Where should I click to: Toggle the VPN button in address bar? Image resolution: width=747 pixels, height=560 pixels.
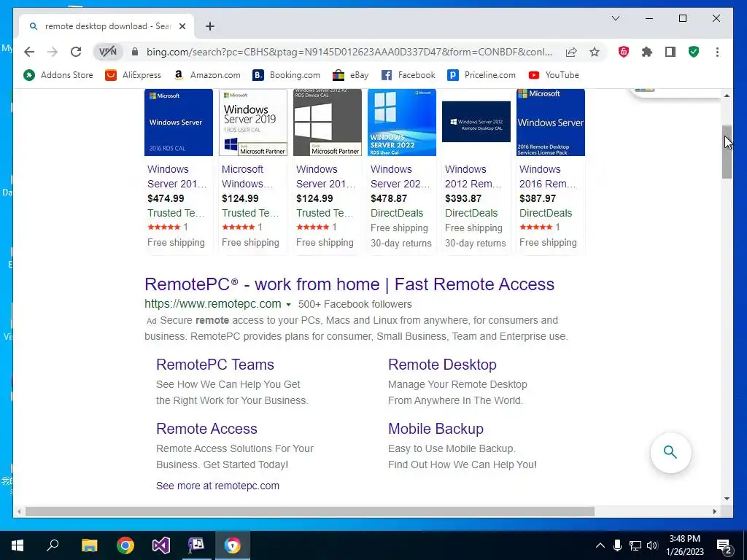pos(108,52)
